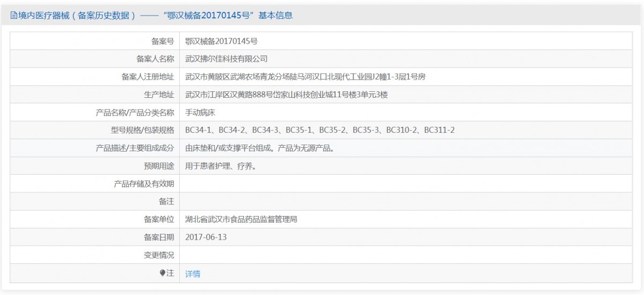The width and height of the screenshot is (644, 295).
Task: Click the model list starting with BC34-1
Action: (320, 130)
